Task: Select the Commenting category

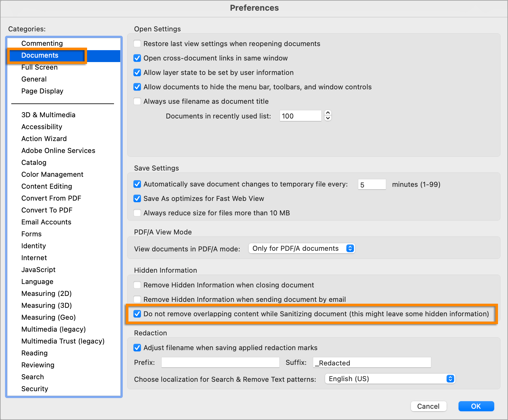Action: pos(42,43)
